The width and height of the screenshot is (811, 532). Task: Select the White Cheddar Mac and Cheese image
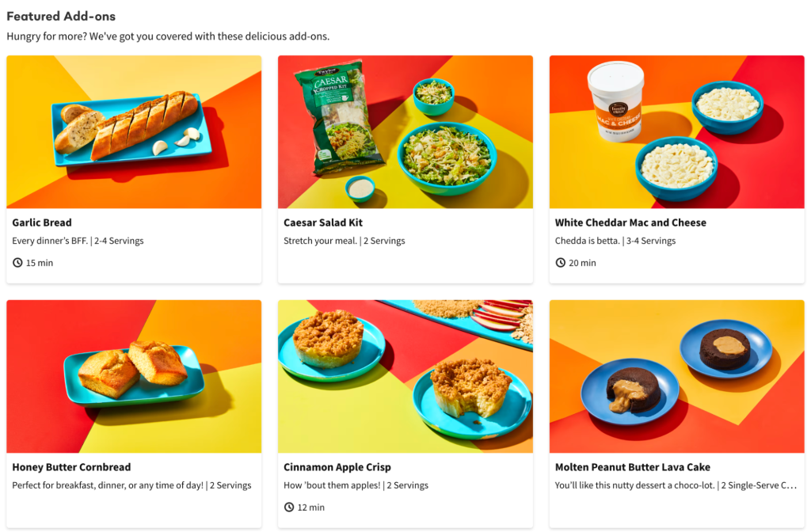click(x=676, y=132)
